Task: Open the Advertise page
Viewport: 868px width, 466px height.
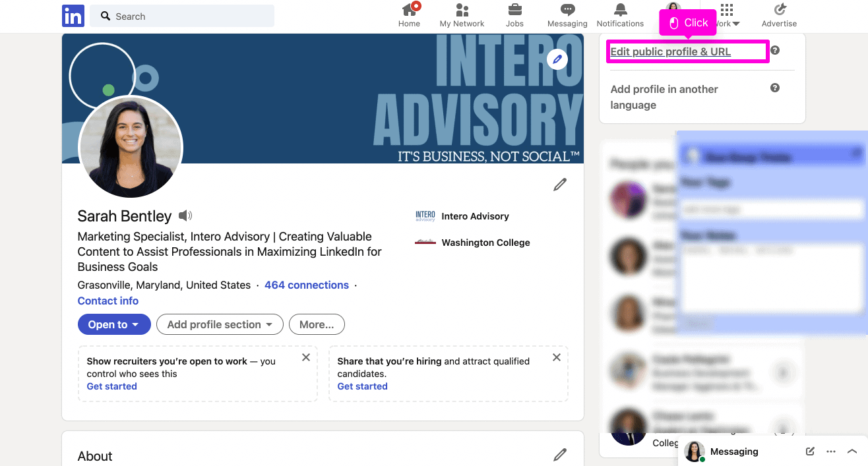Action: pyautogui.click(x=779, y=16)
